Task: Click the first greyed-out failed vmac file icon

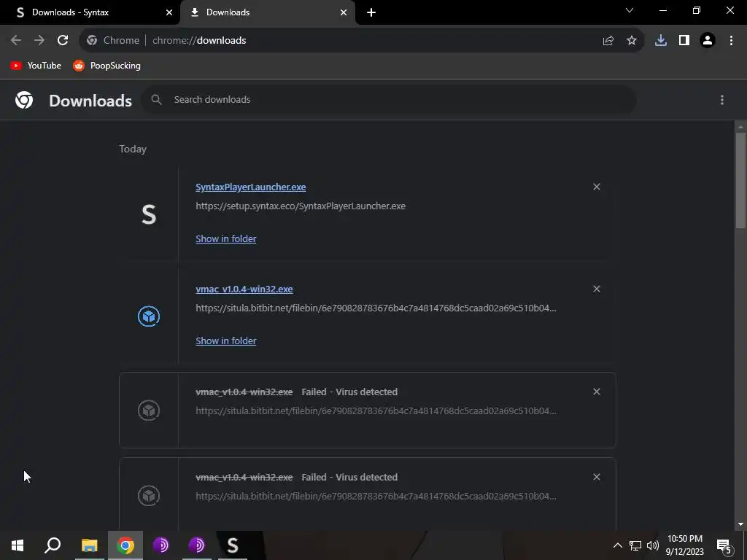Action: pos(149,411)
